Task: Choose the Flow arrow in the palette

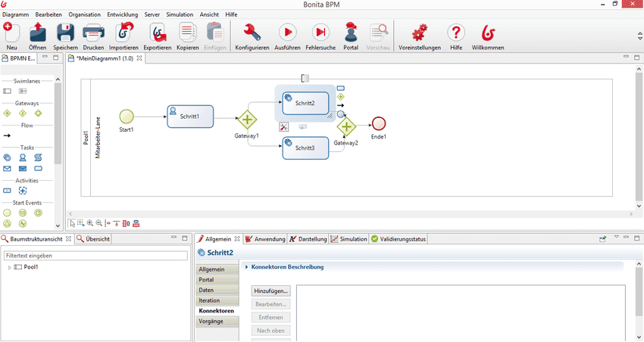Action: [7, 135]
